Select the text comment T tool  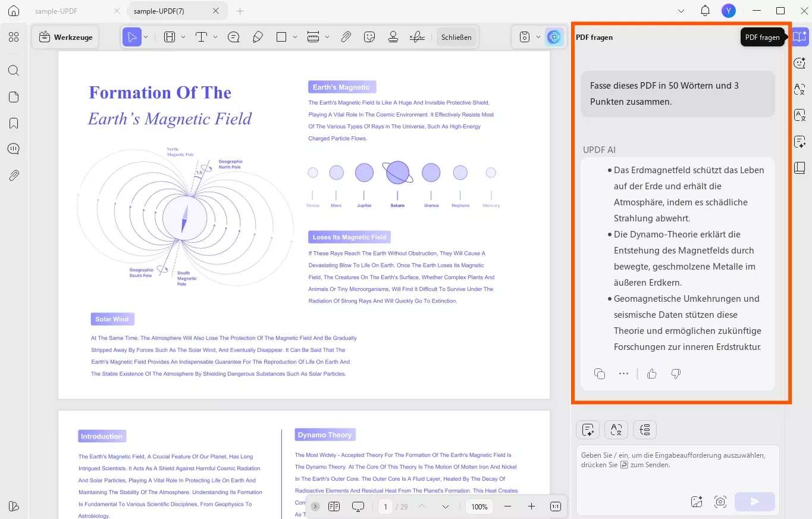click(x=201, y=37)
